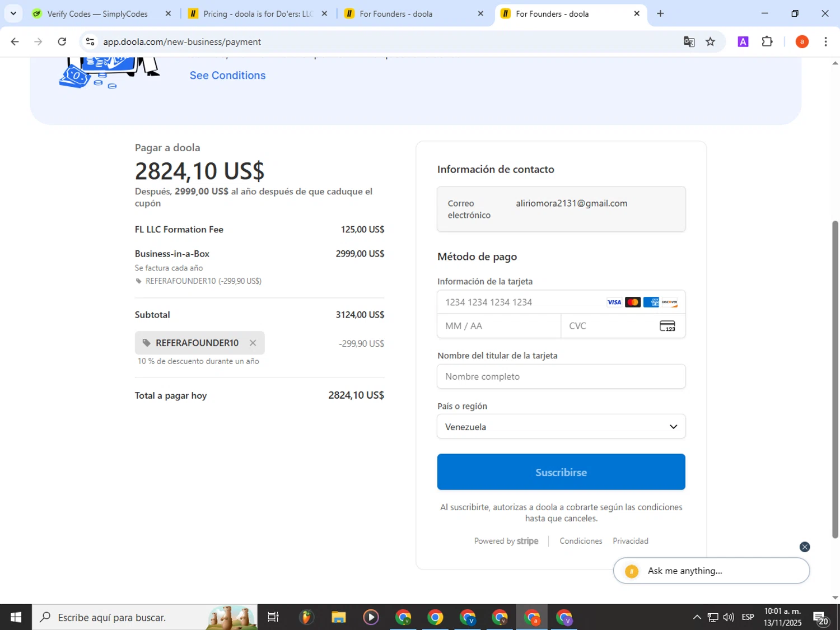Click the American Express icon
The image size is (840, 630).
(651, 302)
